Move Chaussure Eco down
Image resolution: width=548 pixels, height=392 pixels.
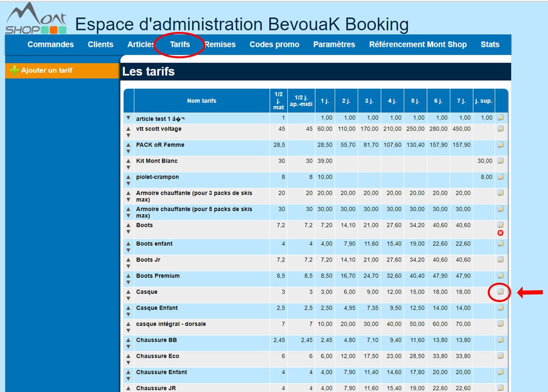pyautogui.click(x=128, y=363)
